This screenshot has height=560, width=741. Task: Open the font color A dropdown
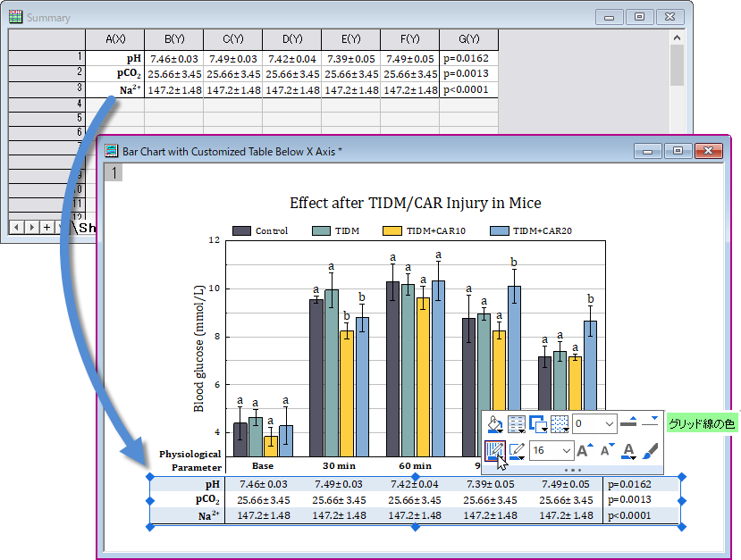click(x=628, y=450)
